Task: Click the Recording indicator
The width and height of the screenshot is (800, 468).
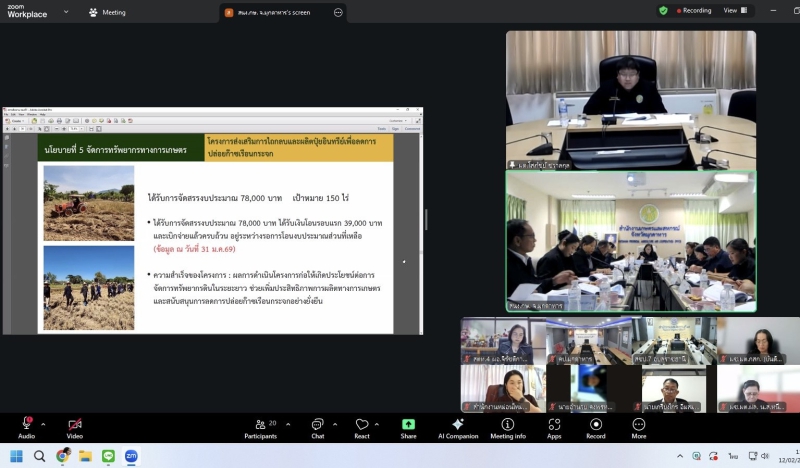Action: [693, 10]
